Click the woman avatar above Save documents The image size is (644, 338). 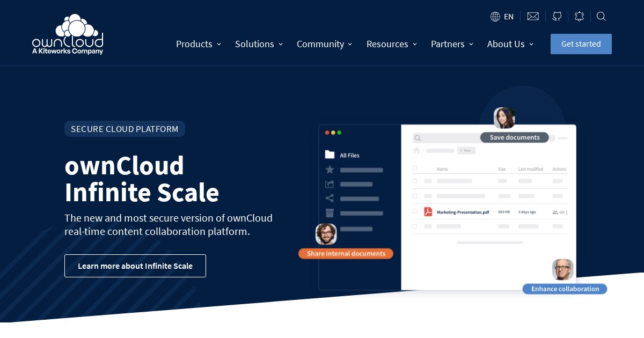coord(504,118)
